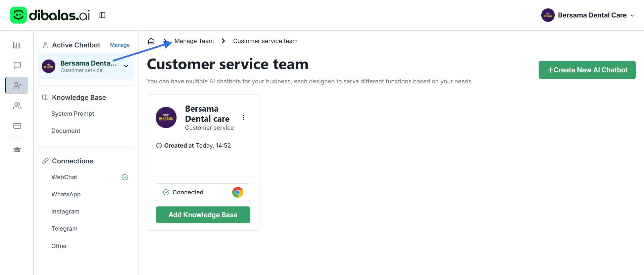Open Document under Knowledge Base

pos(66,131)
